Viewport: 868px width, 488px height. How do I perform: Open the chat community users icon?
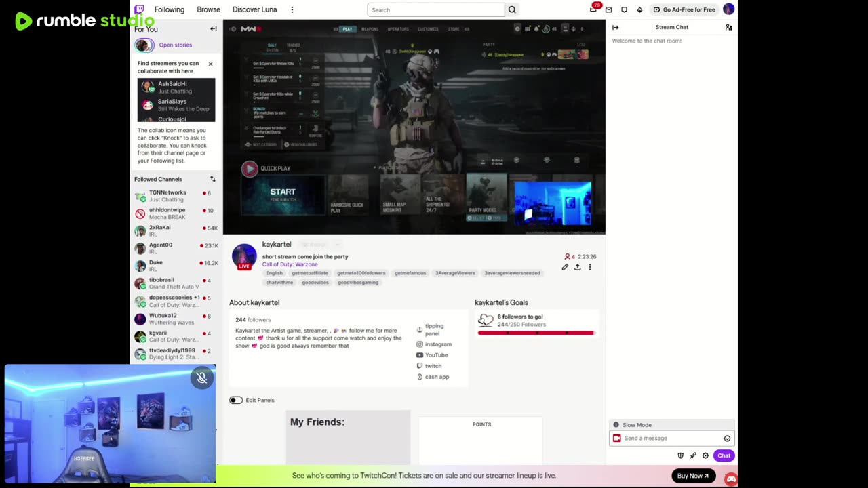click(x=728, y=28)
